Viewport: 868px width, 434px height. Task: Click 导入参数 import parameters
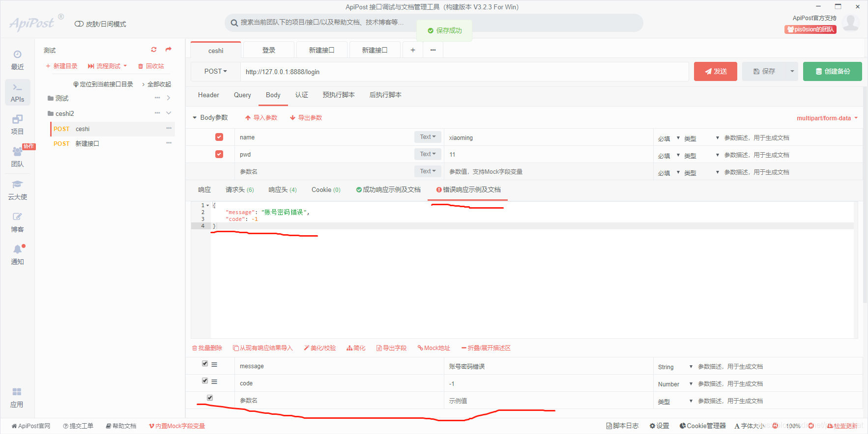[x=261, y=118]
